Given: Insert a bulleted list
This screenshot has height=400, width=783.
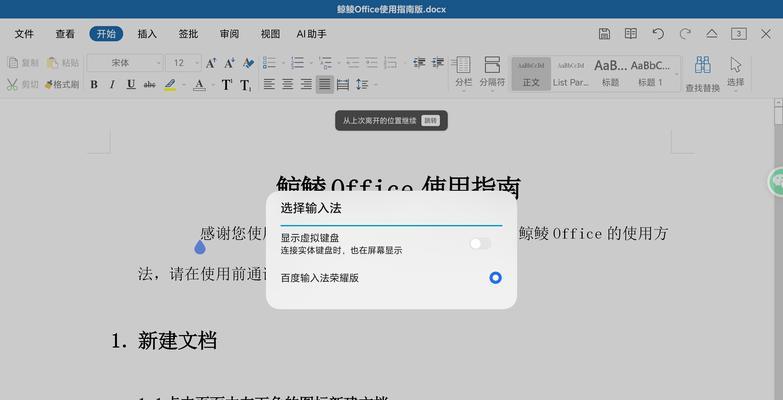Looking at the screenshot, I should (x=269, y=62).
